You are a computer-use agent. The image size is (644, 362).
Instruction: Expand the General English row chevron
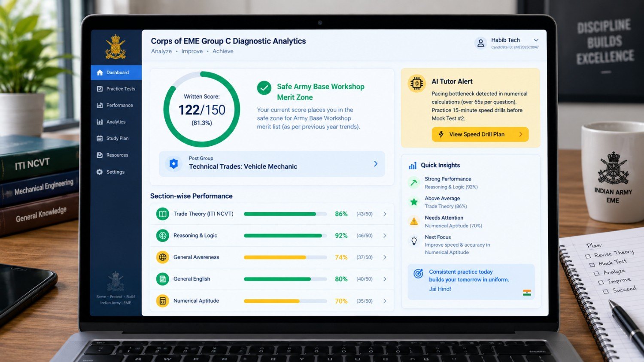385,279
